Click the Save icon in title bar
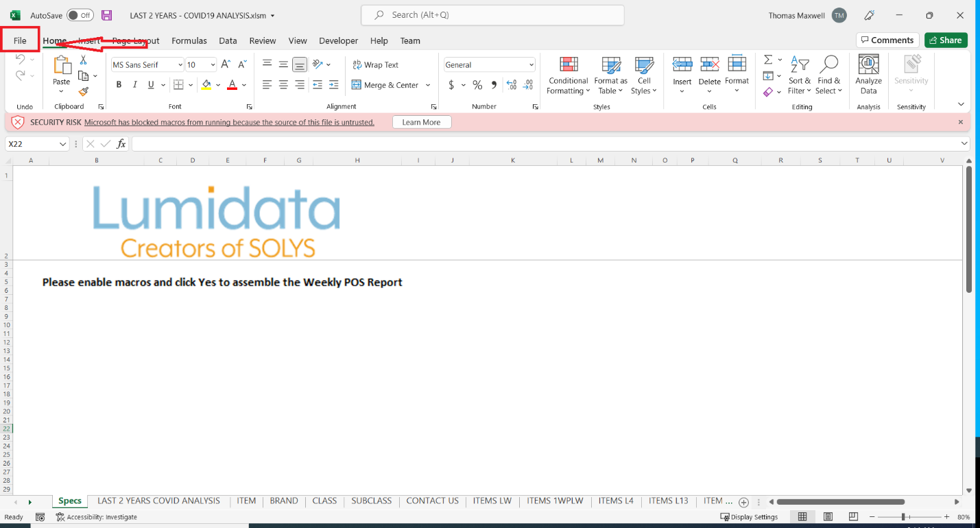 (106, 15)
